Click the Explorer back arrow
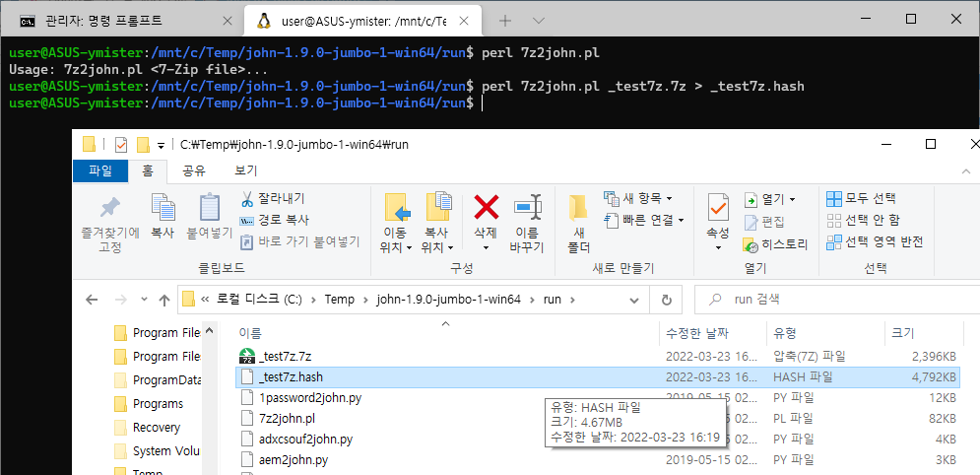 [92, 300]
